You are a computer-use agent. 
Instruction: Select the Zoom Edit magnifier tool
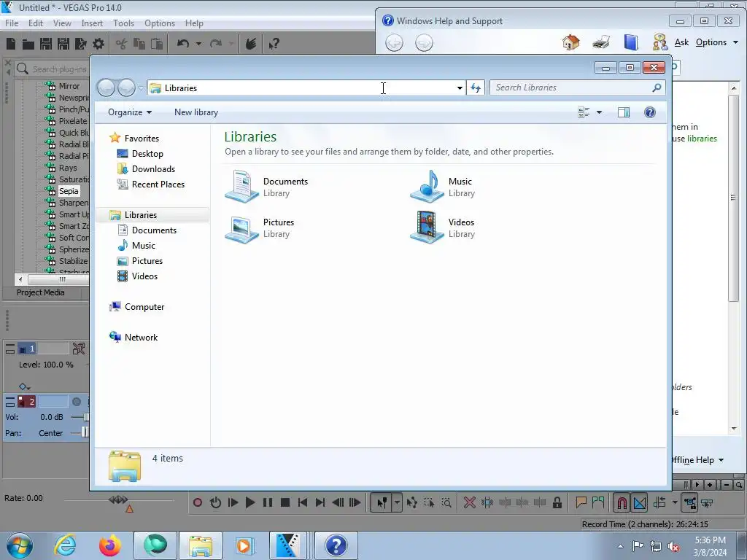coord(446,502)
